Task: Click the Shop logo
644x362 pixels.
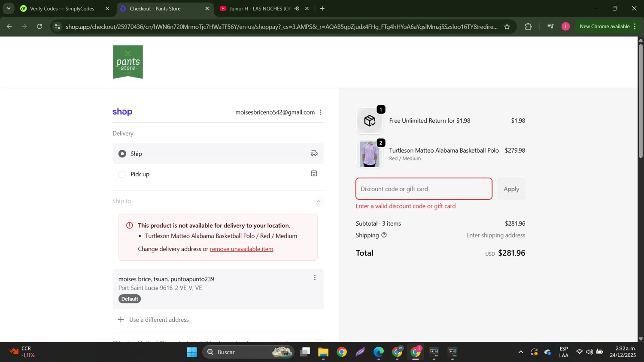Action: pos(122,112)
